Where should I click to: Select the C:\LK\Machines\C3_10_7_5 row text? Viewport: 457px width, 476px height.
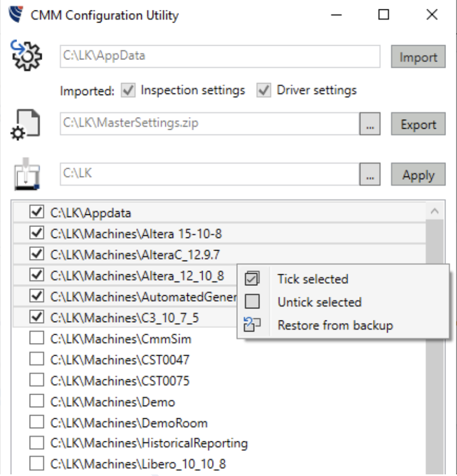pos(125,318)
